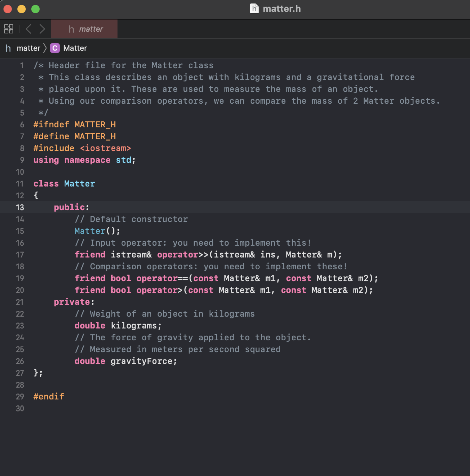The image size is (470, 476).
Task: Click the matter.h window title
Action: point(282,9)
